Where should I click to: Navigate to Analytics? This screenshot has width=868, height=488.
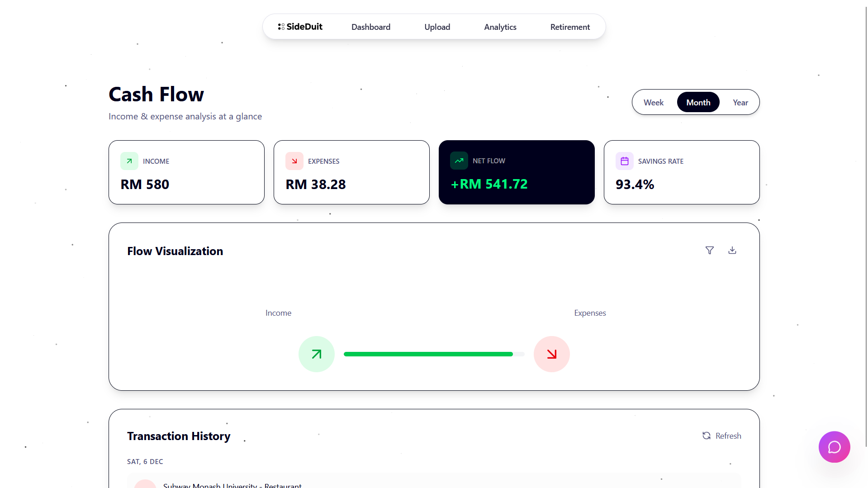click(x=500, y=27)
